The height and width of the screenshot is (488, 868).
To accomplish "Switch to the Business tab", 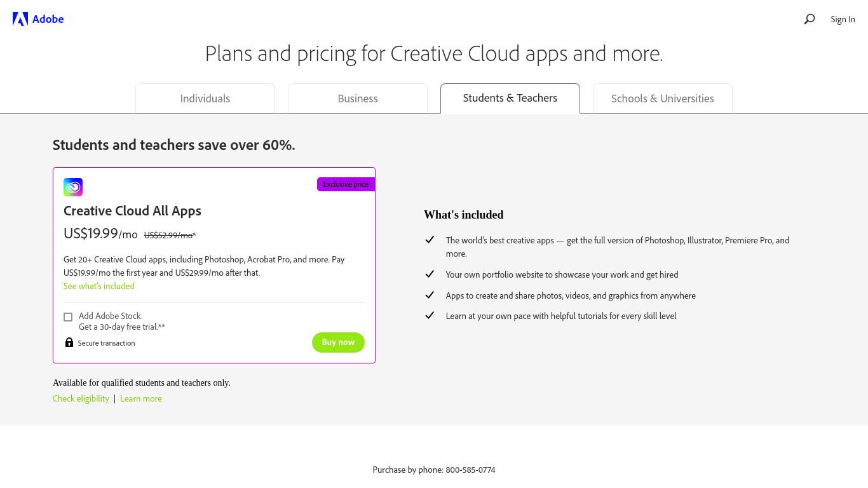I will (x=358, y=98).
